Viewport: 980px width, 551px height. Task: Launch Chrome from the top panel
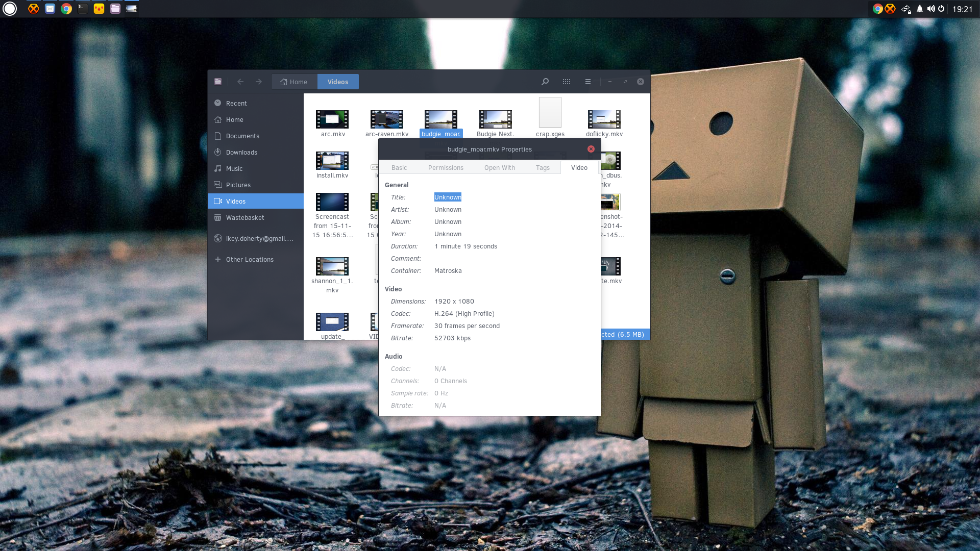pos(66,9)
